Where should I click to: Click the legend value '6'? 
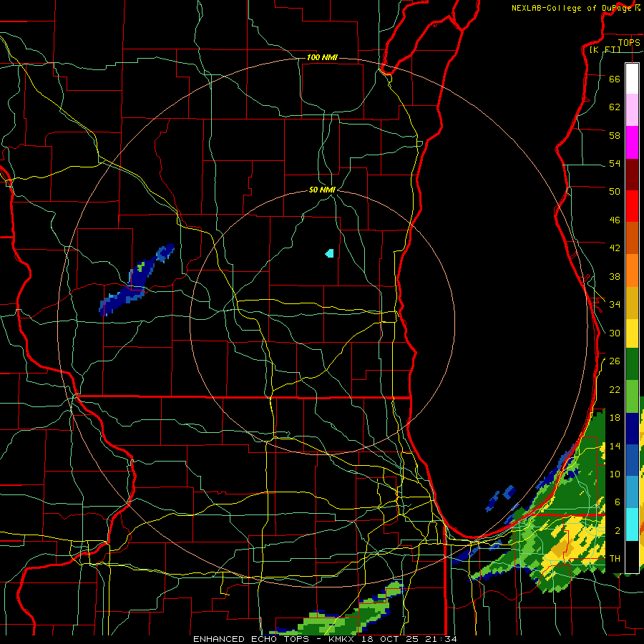point(618,502)
